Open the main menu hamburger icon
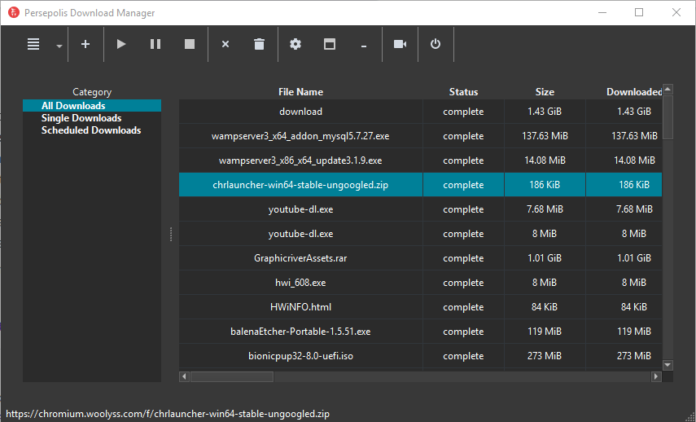 pyautogui.click(x=33, y=44)
